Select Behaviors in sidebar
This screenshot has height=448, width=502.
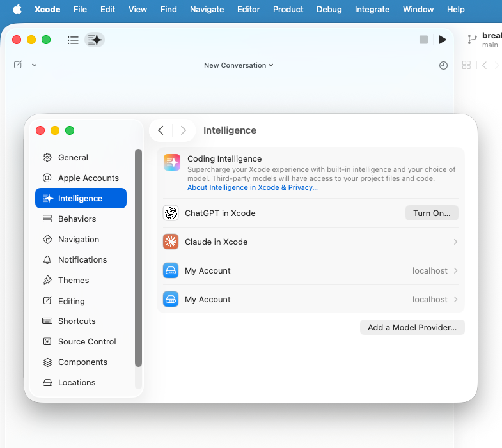[81, 219]
